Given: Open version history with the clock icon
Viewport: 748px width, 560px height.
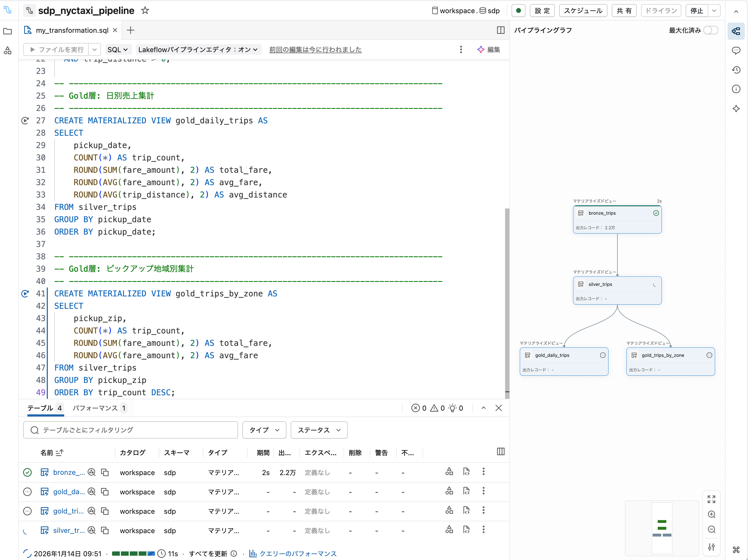Looking at the screenshot, I should [736, 70].
